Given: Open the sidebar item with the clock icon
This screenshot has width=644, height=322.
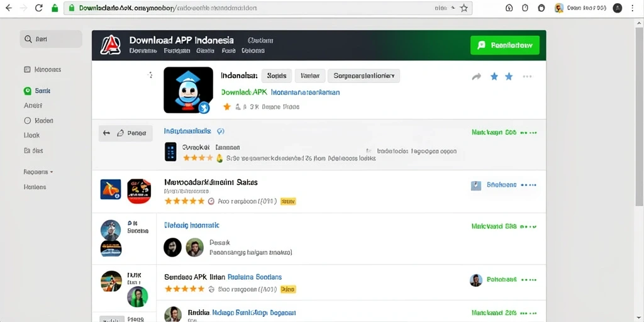Looking at the screenshot, I should tap(38, 121).
